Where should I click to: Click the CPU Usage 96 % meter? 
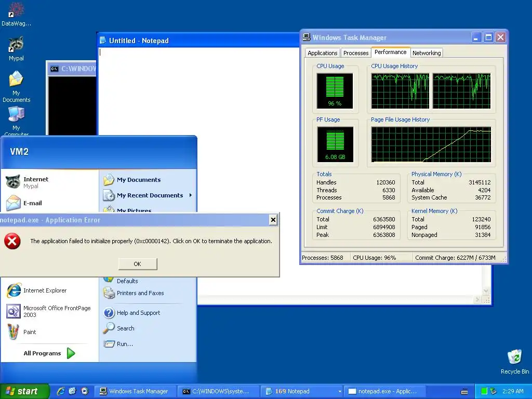[335, 91]
